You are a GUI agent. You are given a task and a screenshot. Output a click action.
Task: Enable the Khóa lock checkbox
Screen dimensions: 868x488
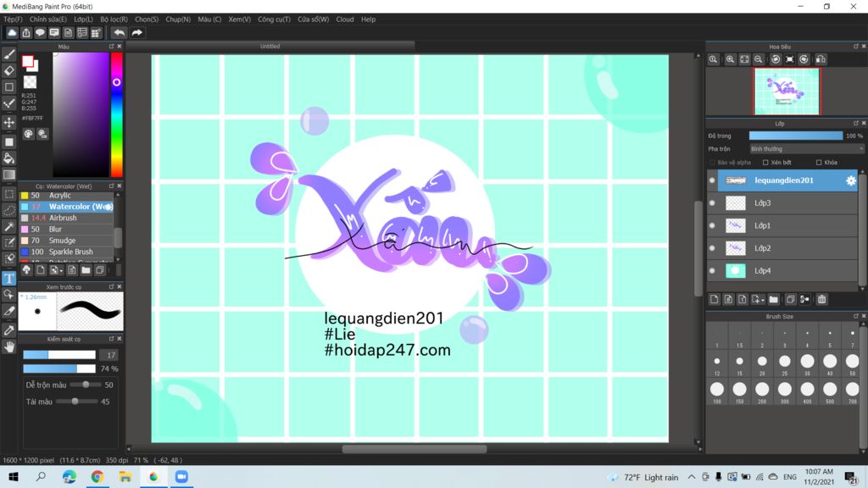coord(819,163)
